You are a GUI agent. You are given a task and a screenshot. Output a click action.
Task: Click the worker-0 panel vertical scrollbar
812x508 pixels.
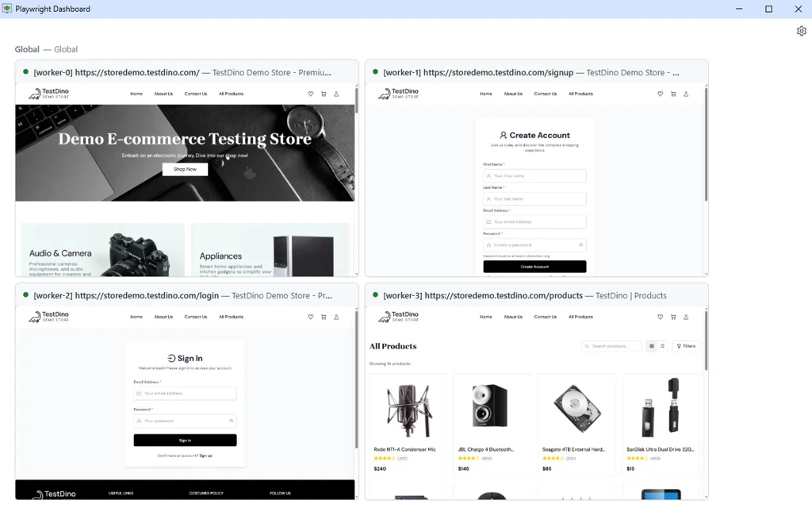(356, 100)
